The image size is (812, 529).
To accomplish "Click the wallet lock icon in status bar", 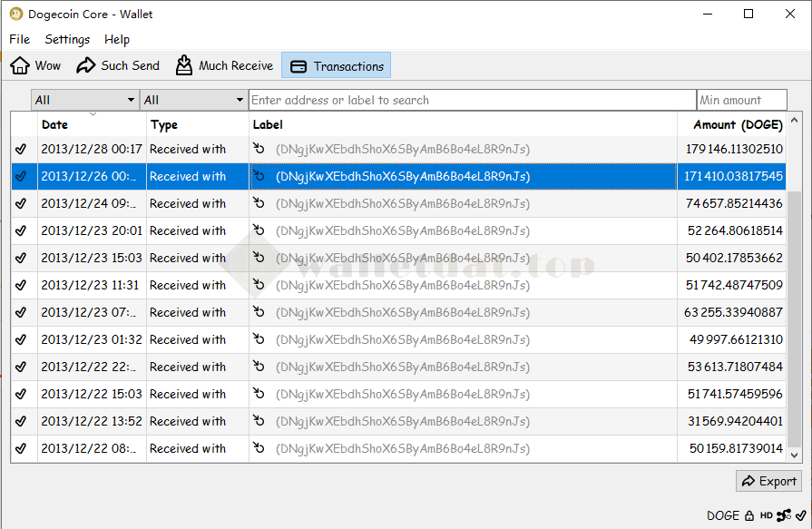I will [749, 515].
